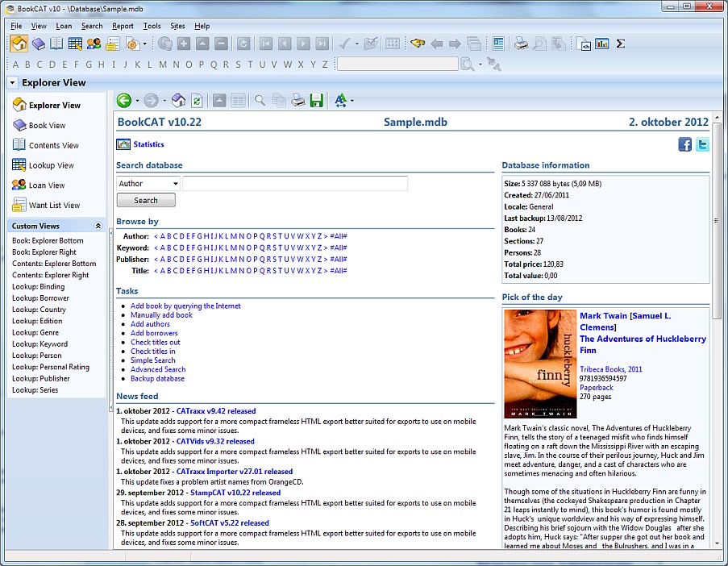728x566 pixels.
Task: Open the Loan menu
Action: [64, 26]
